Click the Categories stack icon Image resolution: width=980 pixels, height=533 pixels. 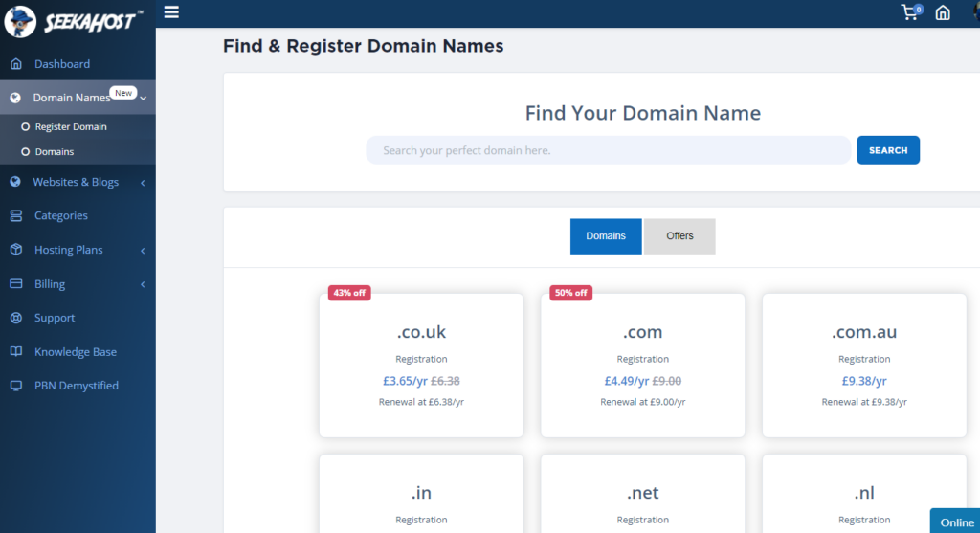pos(16,215)
